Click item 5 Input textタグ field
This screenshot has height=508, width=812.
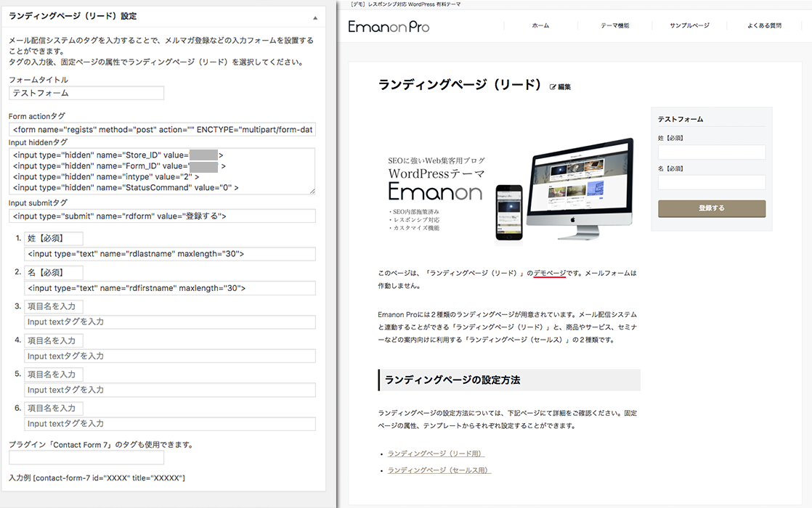170,390
